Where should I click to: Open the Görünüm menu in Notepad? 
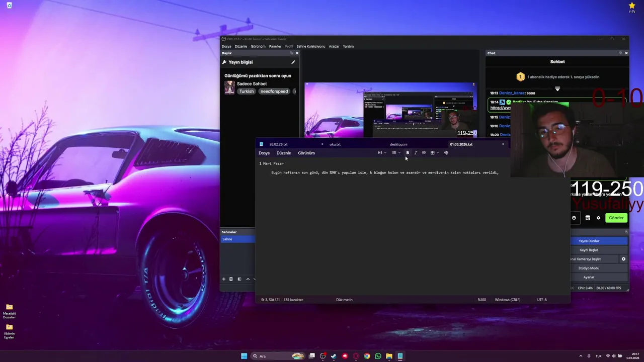[306, 153]
